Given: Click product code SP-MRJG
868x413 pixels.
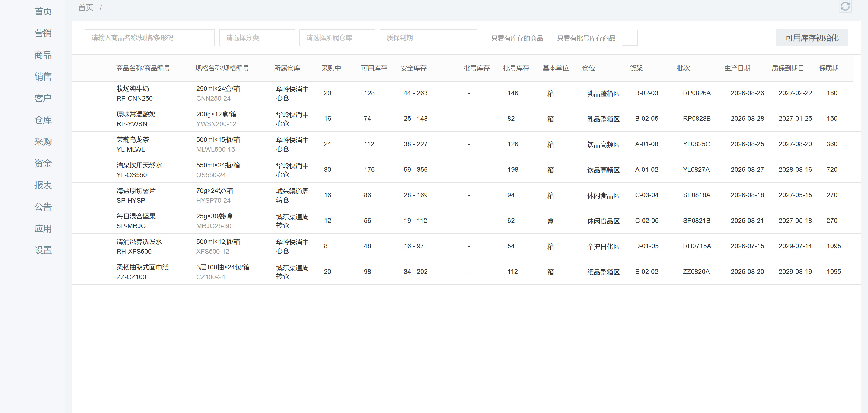Looking at the screenshot, I should 131,226.
